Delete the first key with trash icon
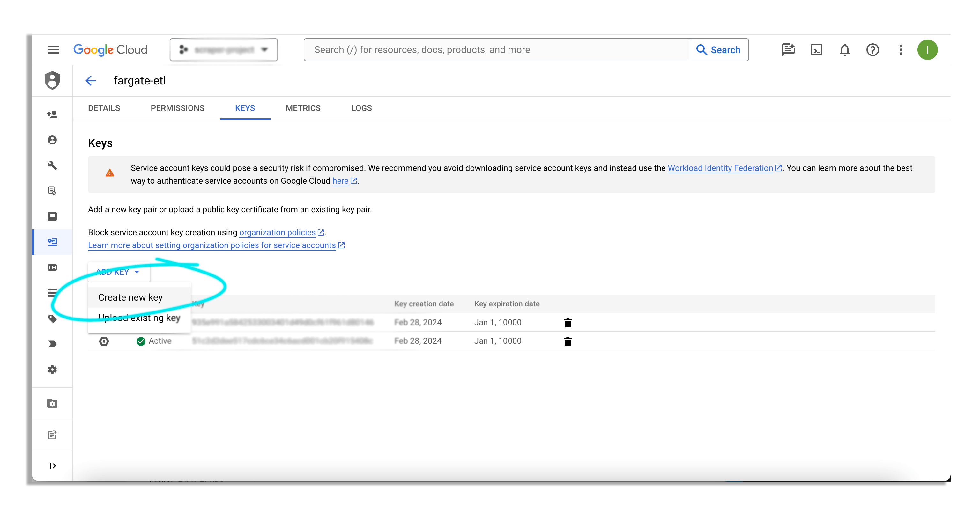The height and width of the screenshot is (512, 980). coord(567,323)
